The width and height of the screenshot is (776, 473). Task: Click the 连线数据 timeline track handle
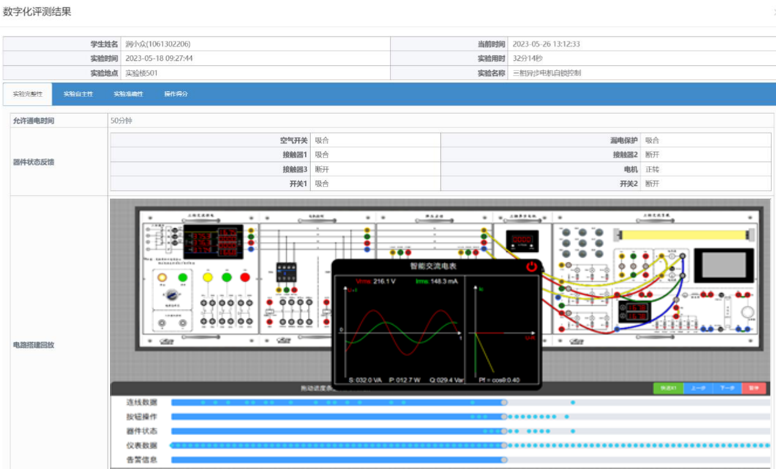pyautogui.click(x=504, y=402)
